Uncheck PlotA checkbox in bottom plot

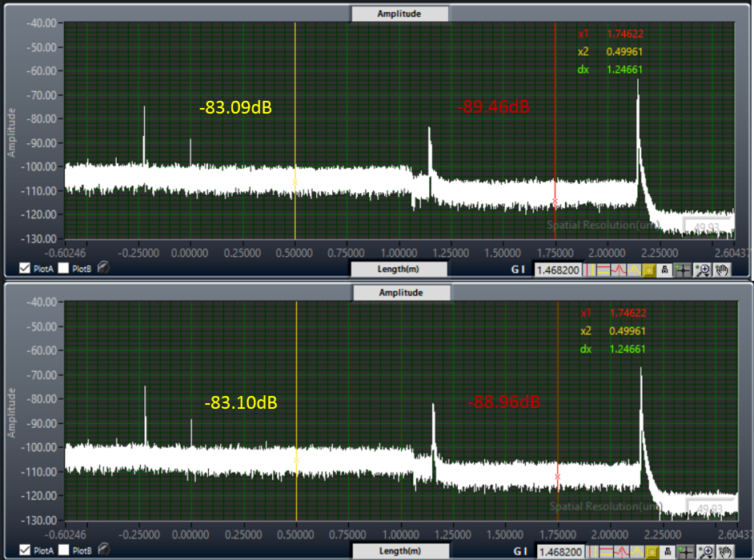point(25,550)
